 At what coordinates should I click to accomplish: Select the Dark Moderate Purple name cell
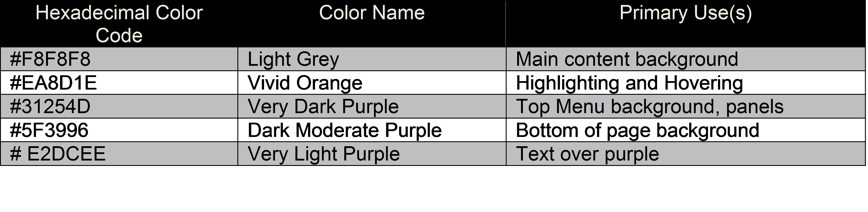pyautogui.click(x=344, y=130)
